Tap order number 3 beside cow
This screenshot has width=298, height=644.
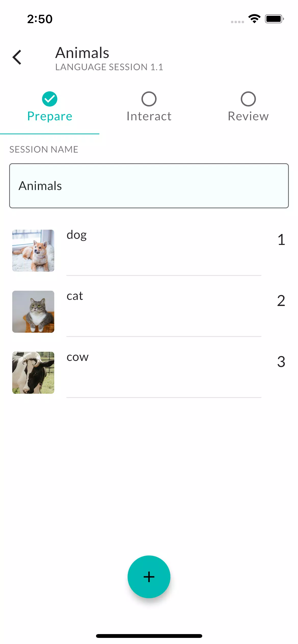(281, 362)
